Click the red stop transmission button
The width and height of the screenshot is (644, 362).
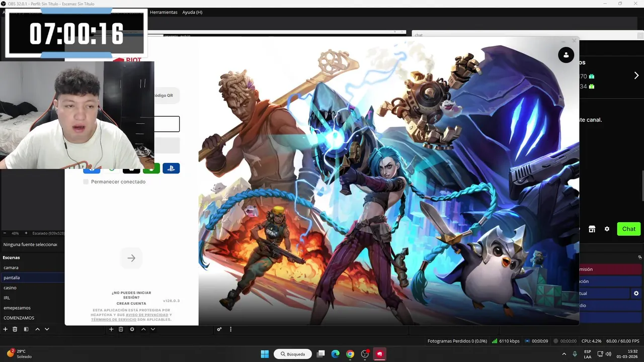click(x=610, y=269)
